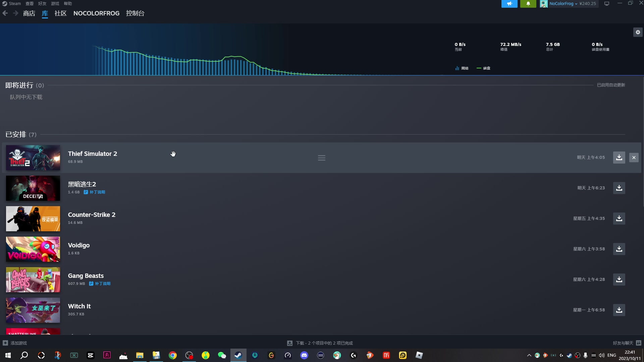Click 已启用自动更新 auto-update label

(611, 85)
